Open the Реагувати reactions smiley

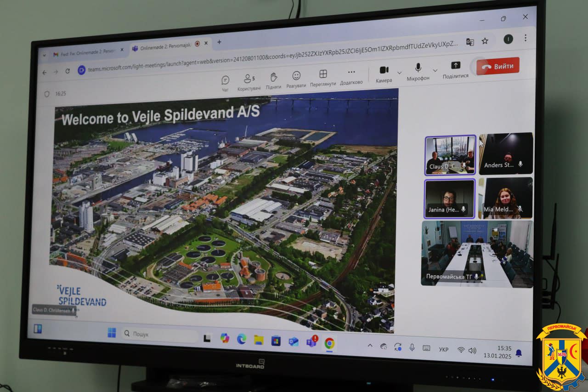296,79
